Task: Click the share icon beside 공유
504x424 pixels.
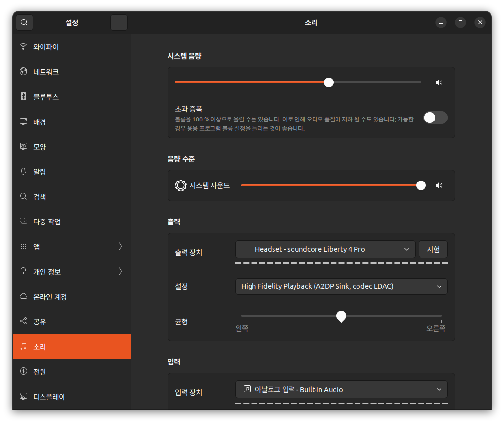Action: pos(23,321)
